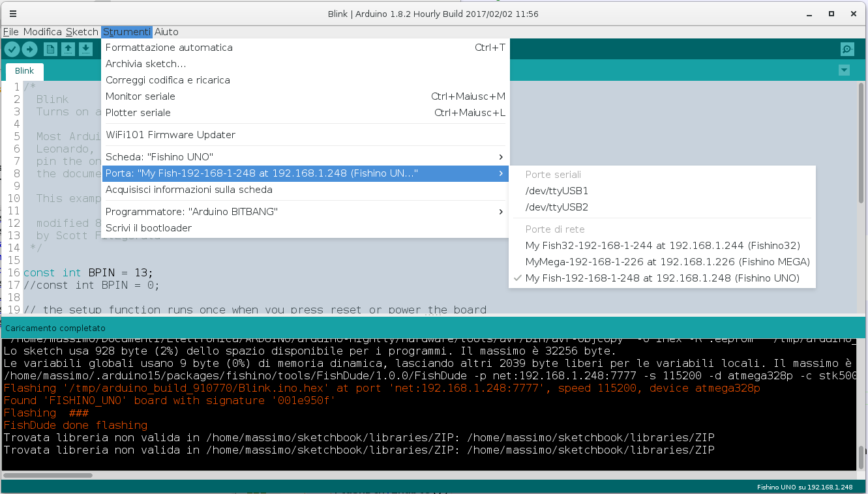This screenshot has height=494, width=868.
Task: Click commented line //const int BPIN = 0
Action: 91,285
